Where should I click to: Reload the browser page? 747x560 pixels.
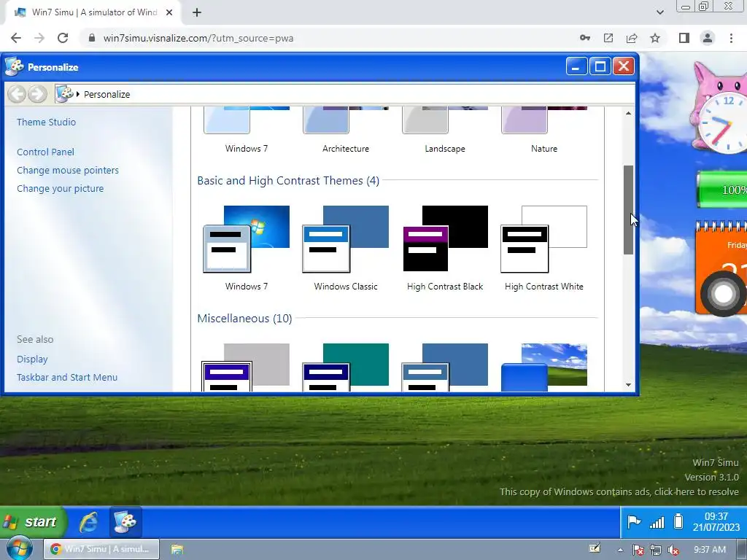63,38
